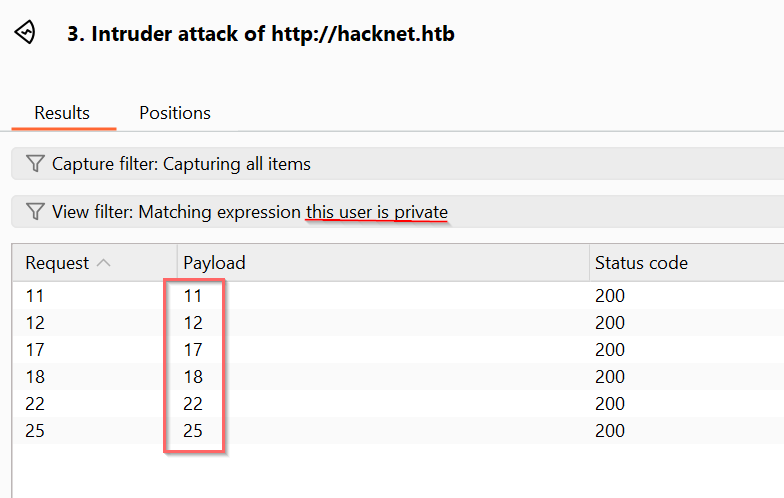
Task: Click the Request column sort arrow
Action: [104, 263]
